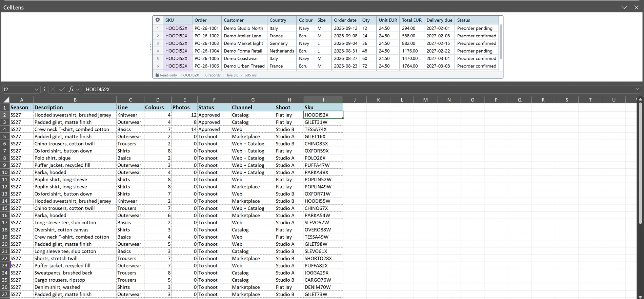Open Insert Function with the fx icon
Viewport: 644px width, 299px height.
[x=71, y=89]
